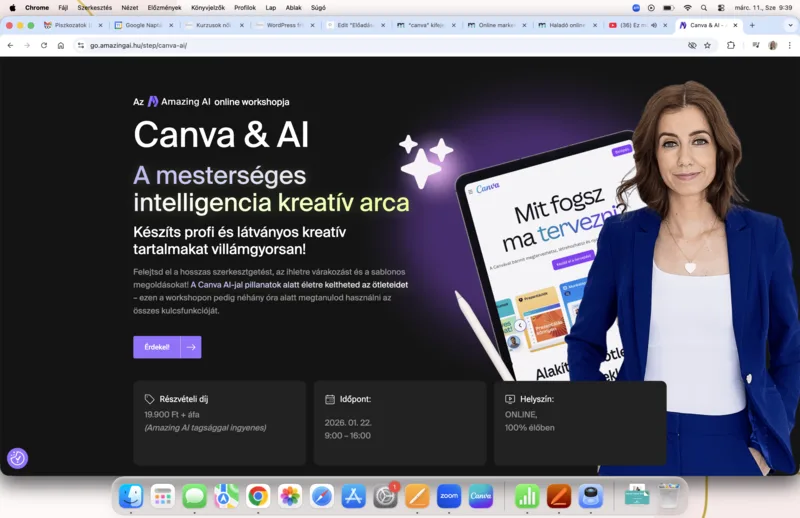800x518 pixels.
Task: Open the Profilok menu
Action: coord(245,8)
